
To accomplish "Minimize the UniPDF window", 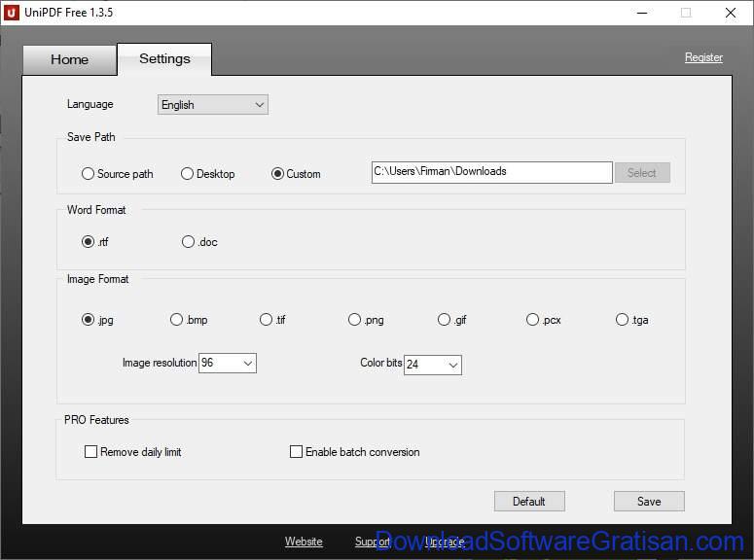I will (642, 13).
